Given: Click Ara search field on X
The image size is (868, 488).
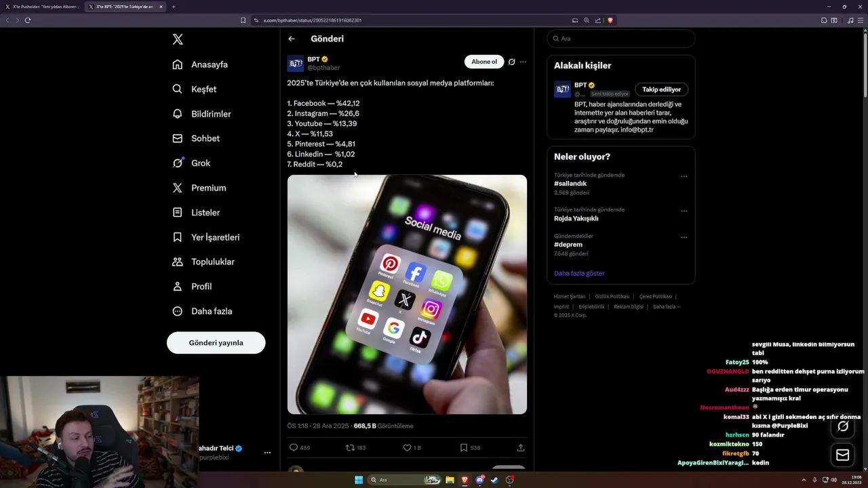Looking at the screenshot, I should click(621, 39).
